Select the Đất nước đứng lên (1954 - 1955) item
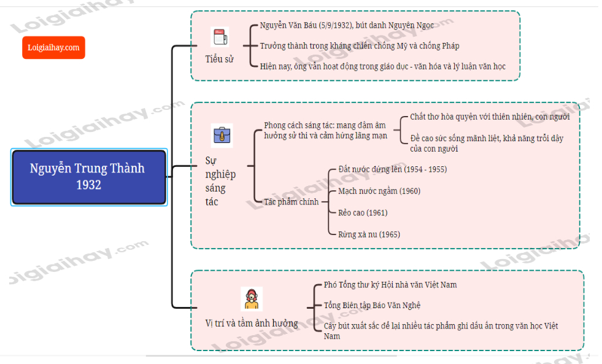Viewport: 602px width, 364px height. coord(392,169)
